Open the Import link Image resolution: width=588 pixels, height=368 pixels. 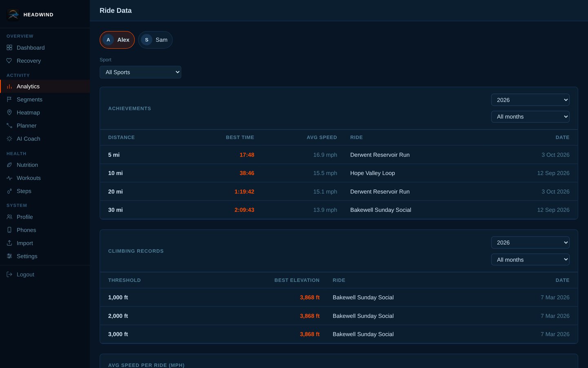(x=45, y=243)
